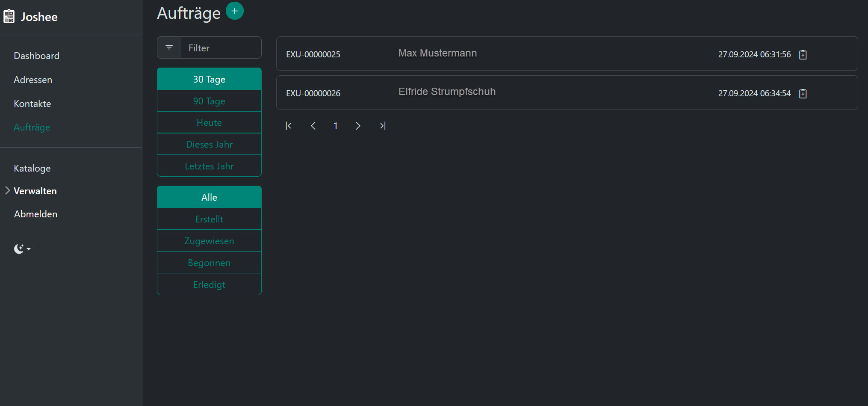Open Adressen in the sidebar
This screenshot has width=868, height=406.
[33, 80]
